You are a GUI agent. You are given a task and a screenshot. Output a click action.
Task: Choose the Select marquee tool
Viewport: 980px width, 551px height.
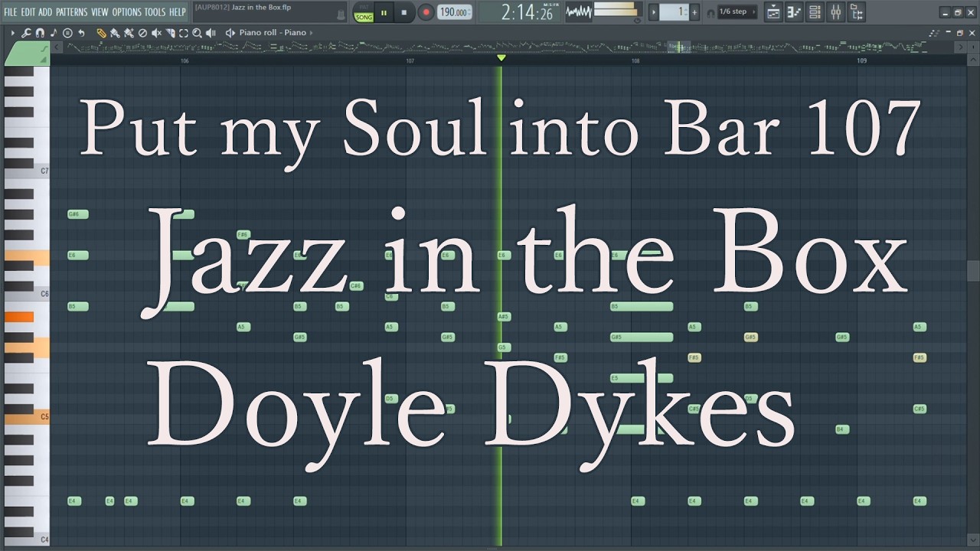click(x=184, y=33)
